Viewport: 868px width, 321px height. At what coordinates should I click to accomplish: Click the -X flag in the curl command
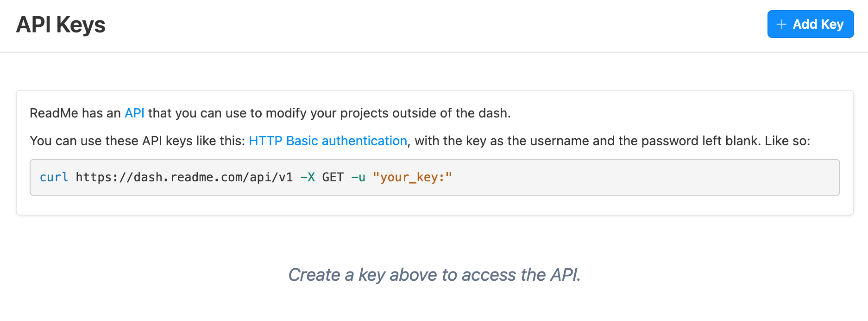308,178
